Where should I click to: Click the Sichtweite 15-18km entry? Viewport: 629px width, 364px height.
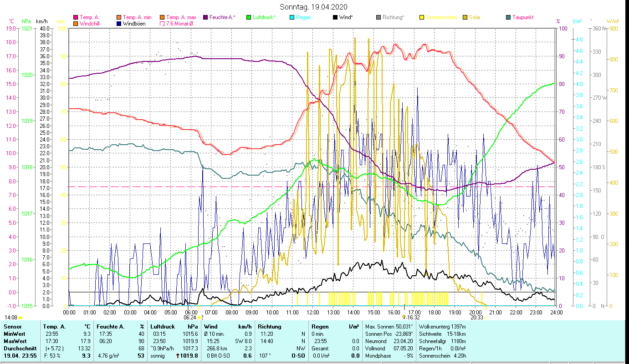coord(442,334)
